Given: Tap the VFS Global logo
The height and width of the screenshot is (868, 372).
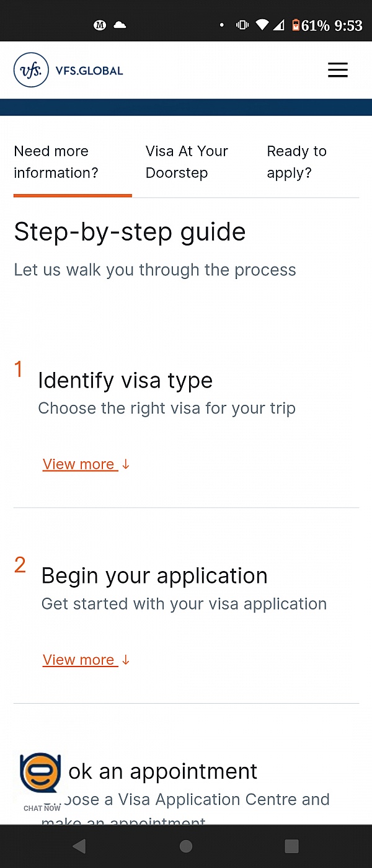Looking at the screenshot, I should point(68,70).
